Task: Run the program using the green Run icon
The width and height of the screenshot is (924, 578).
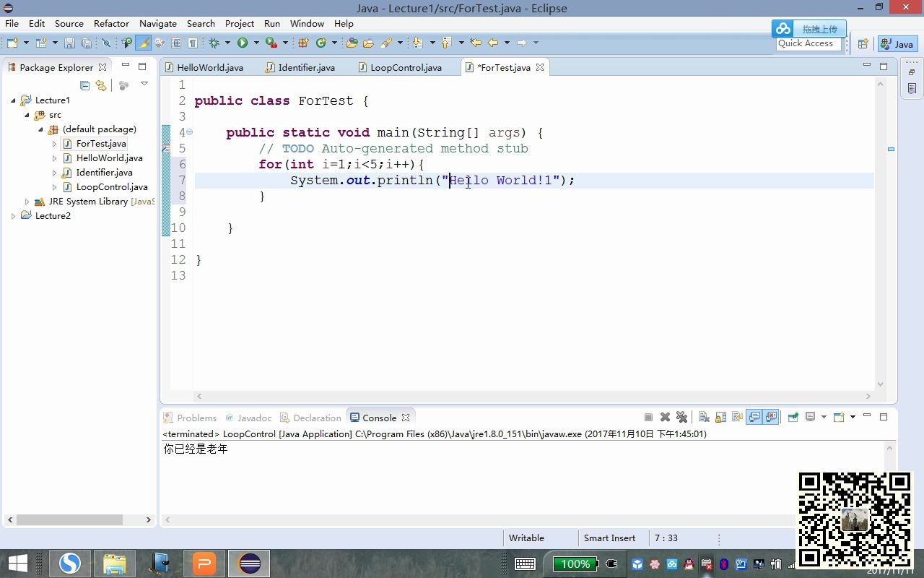Action: [243, 43]
